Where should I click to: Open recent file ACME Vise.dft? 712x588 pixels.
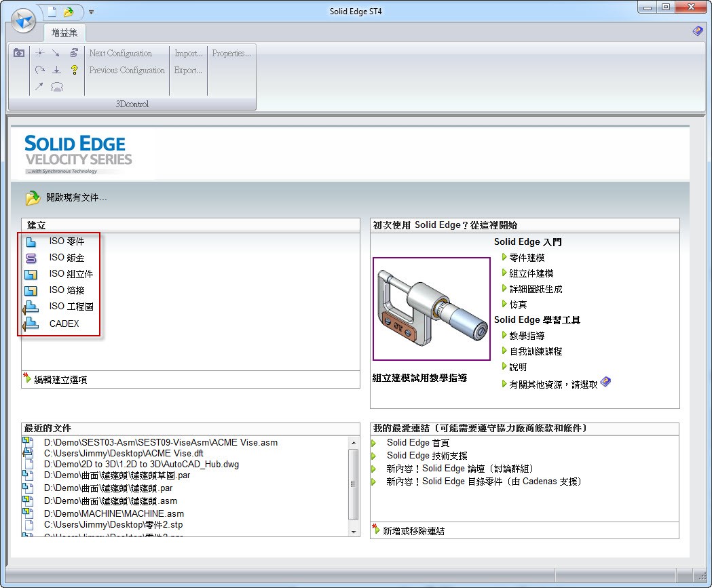[x=124, y=453]
